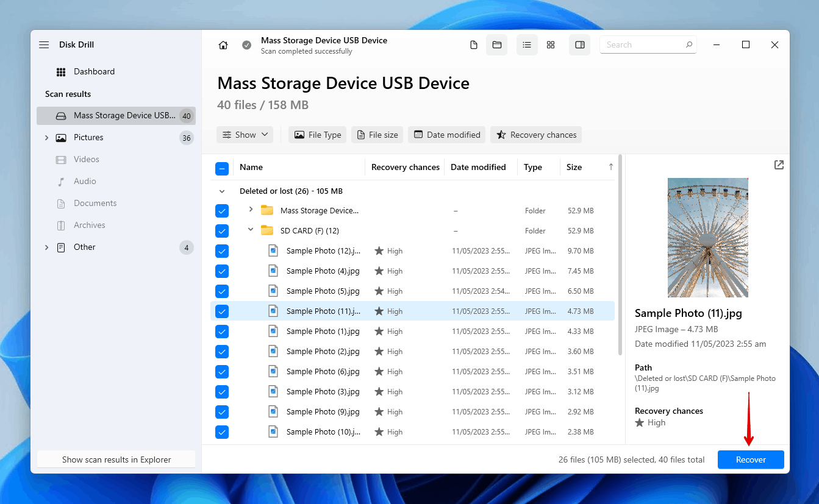Open the Audio category
The height and width of the screenshot is (504, 819).
coord(85,182)
